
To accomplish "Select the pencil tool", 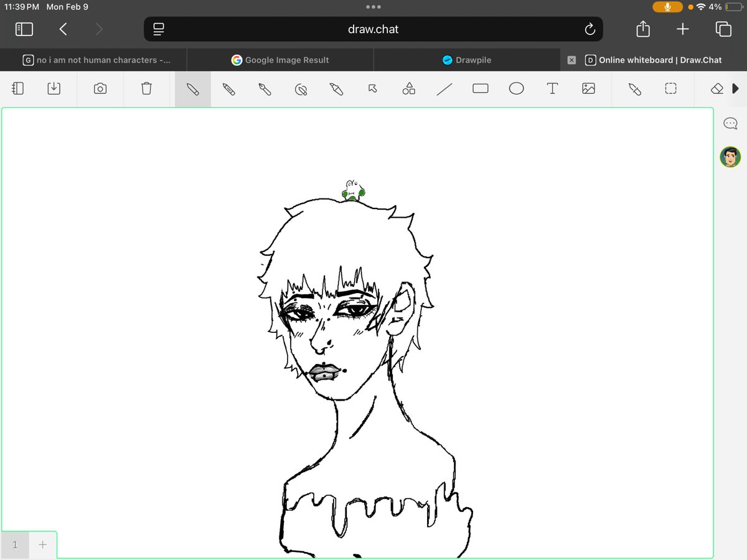I will click(228, 89).
